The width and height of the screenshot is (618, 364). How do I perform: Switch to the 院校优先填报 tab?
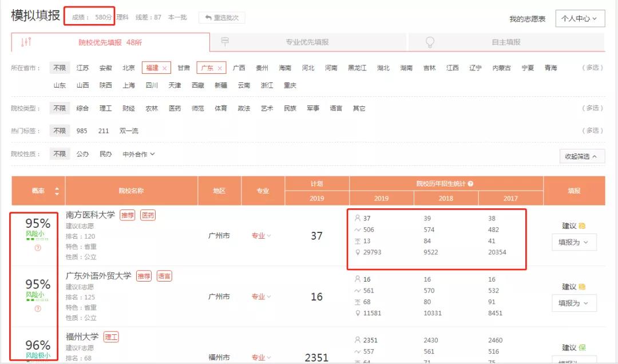tap(110, 42)
